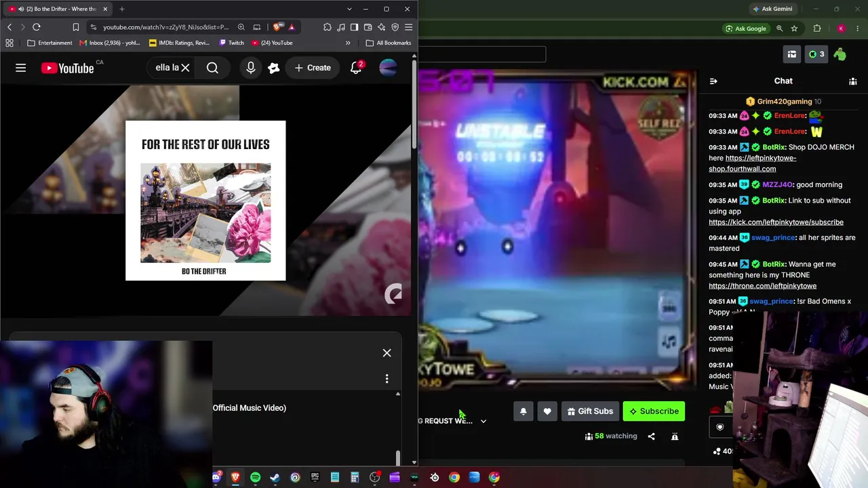Open the kick.com/leftpinkytowe/subscribe link
This screenshot has height=488, width=868.
tap(776, 222)
